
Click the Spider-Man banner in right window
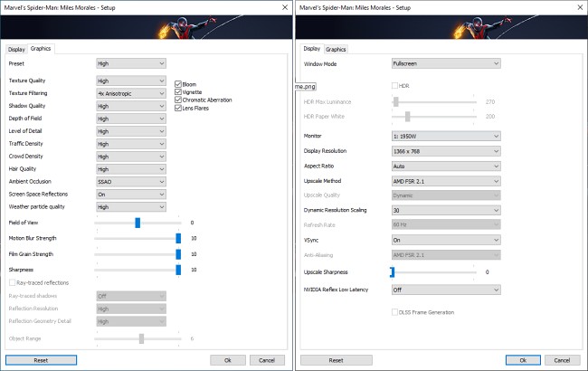click(441, 27)
